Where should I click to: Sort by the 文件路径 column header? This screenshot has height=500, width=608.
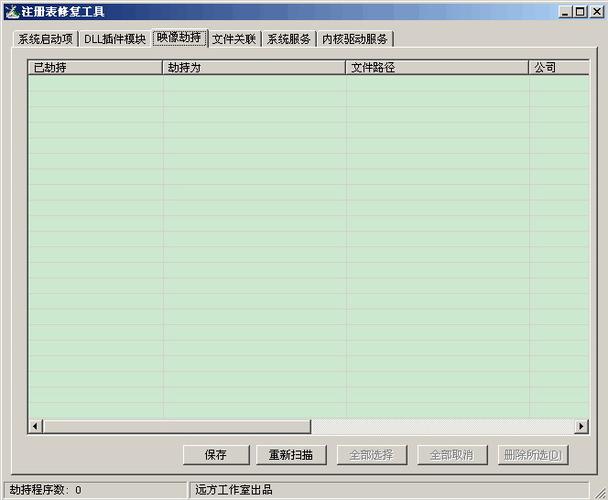point(437,67)
